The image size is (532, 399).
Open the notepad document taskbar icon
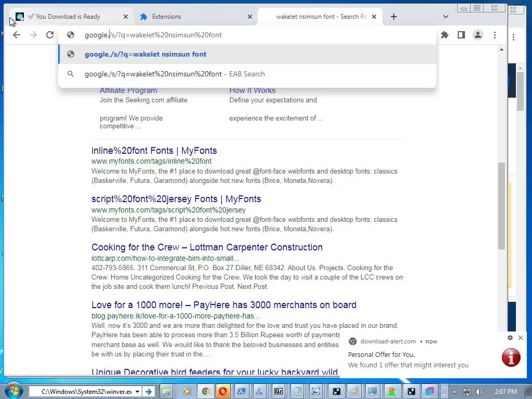(297, 392)
